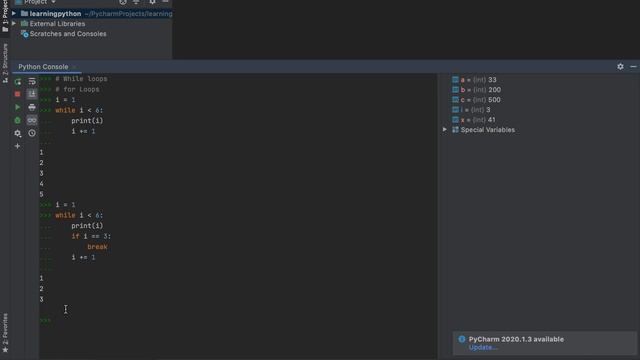The image size is (640, 360).
Task: Toggle scroll to end of console
Action: pos(32,94)
